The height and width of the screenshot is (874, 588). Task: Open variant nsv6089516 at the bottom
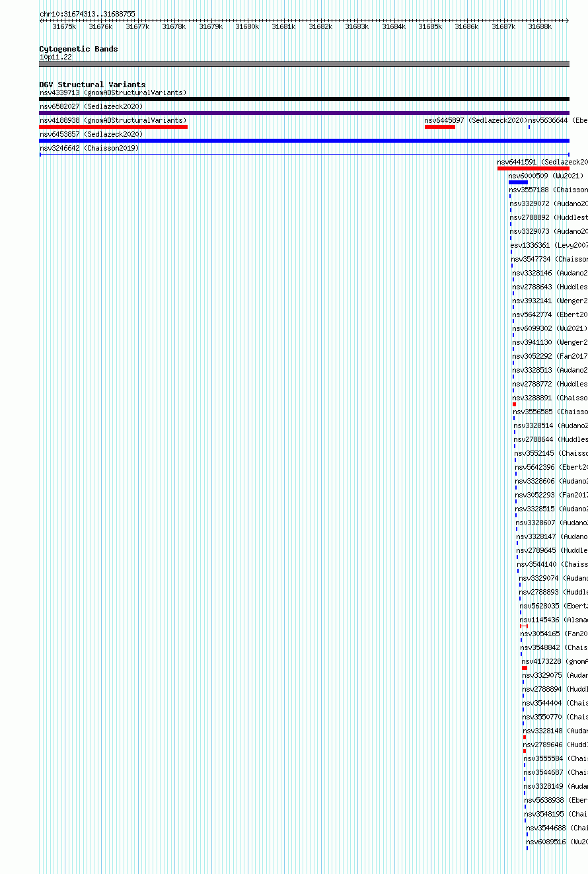point(557,842)
